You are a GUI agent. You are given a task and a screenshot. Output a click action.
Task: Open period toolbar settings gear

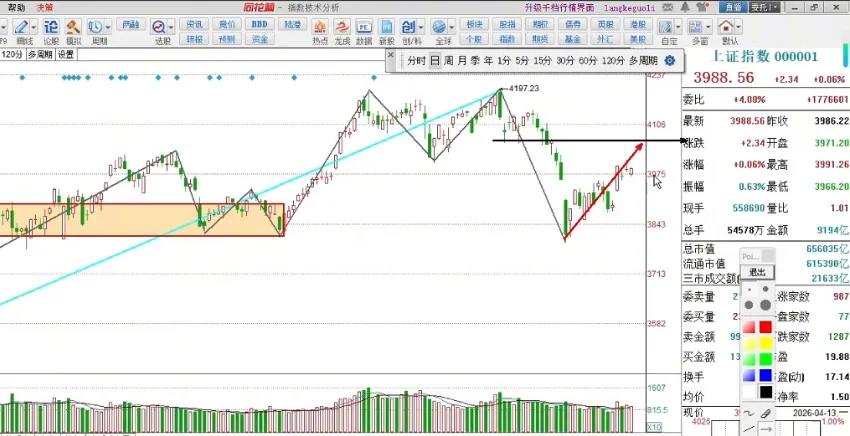pyautogui.click(x=669, y=61)
